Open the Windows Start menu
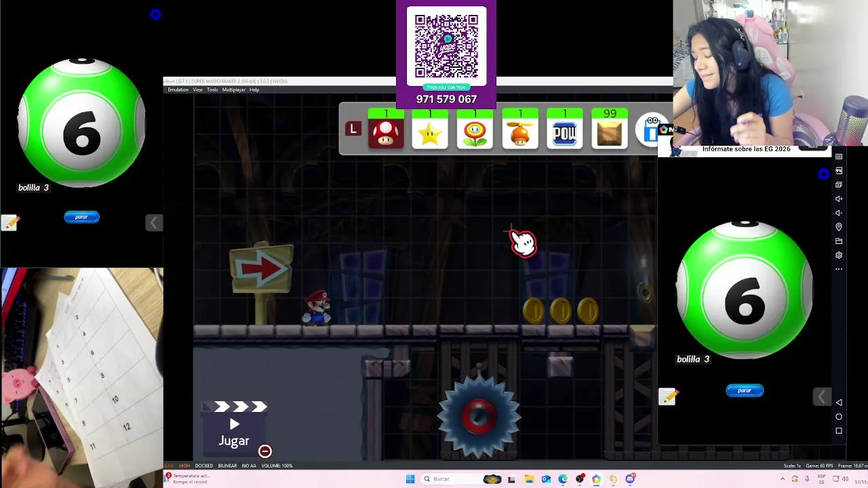This screenshot has width=868, height=488. [410, 479]
